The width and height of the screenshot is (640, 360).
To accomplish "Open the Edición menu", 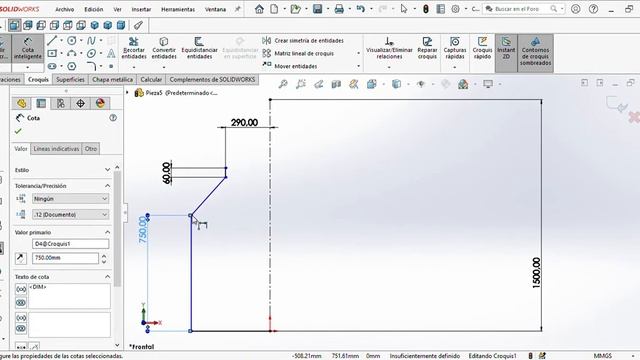I will point(93,9).
